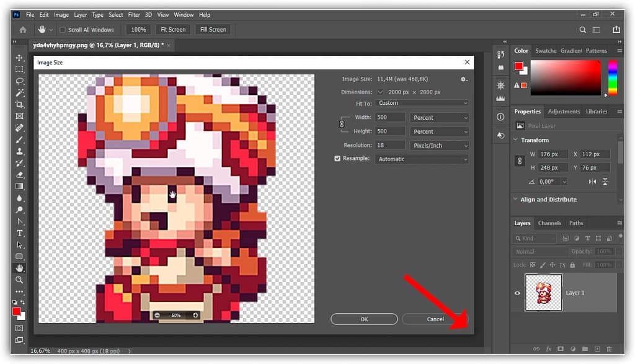Select the Rectangular Marquee tool
The width and height of the screenshot is (635, 364).
pos(19,69)
